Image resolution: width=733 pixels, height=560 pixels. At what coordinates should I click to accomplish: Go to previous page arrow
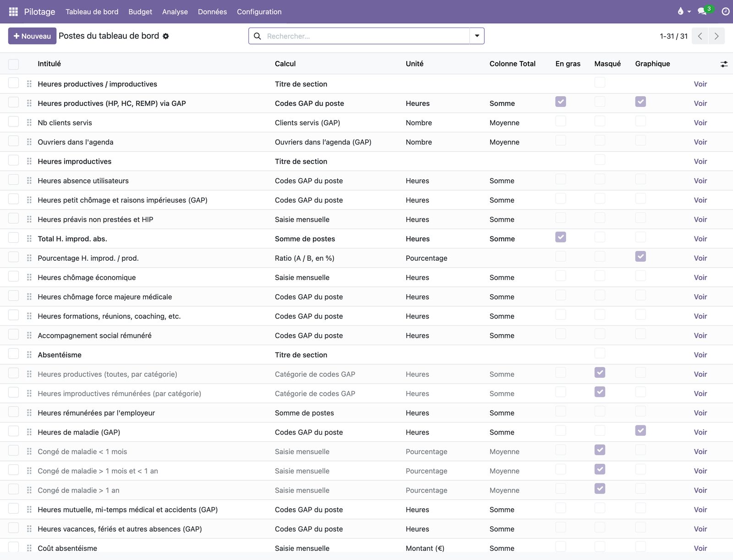coord(700,36)
